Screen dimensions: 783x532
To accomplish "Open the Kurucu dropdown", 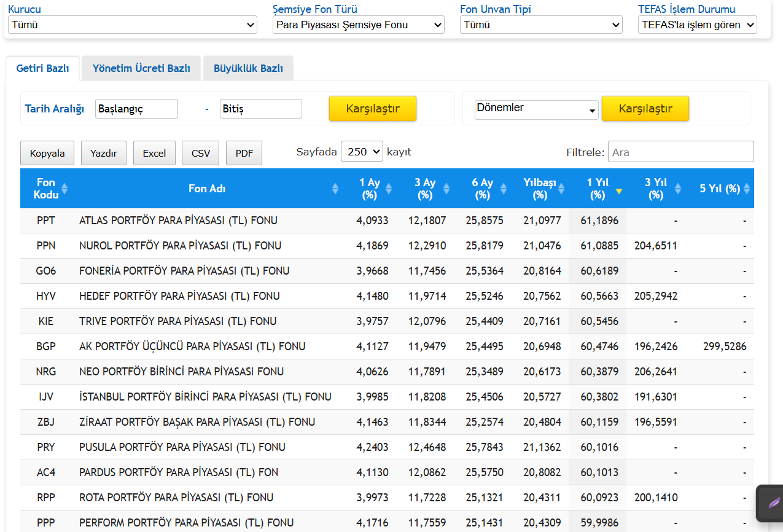I will [133, 25].
